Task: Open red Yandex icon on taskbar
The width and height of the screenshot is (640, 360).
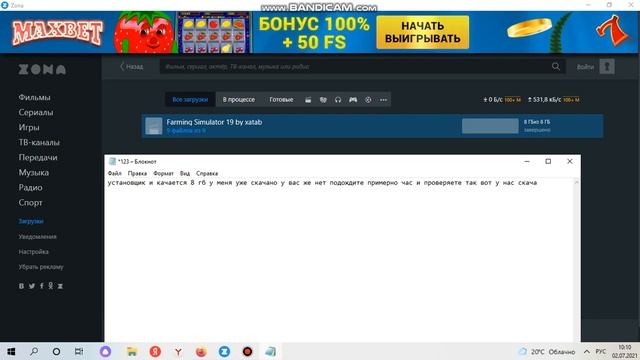Action: click(155, 351)
